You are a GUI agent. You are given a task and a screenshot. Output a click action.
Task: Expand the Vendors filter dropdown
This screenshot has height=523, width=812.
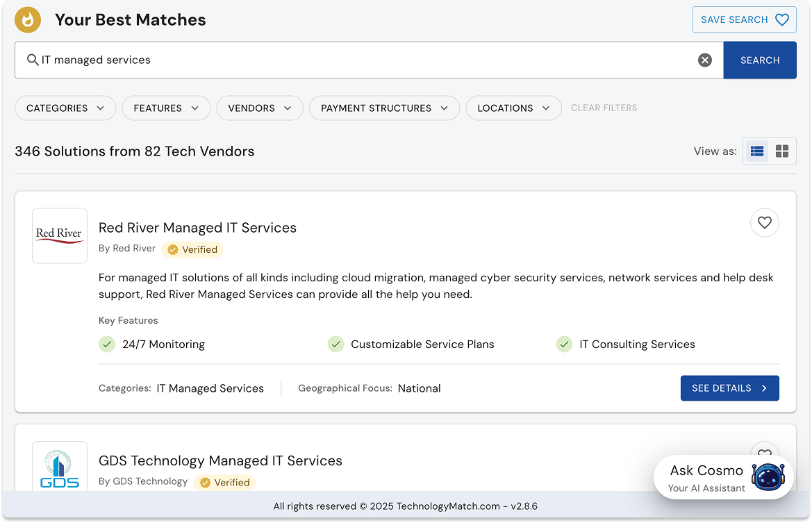(260, 108)
